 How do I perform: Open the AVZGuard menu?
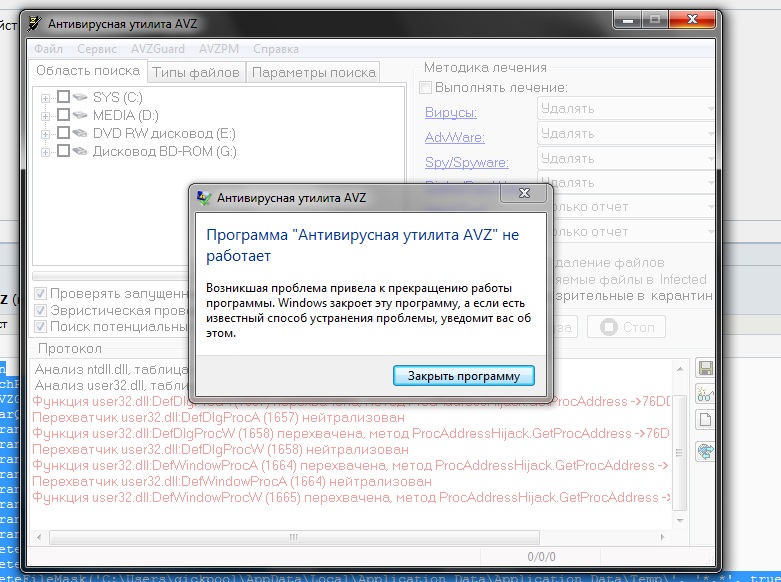pos(157,49)
